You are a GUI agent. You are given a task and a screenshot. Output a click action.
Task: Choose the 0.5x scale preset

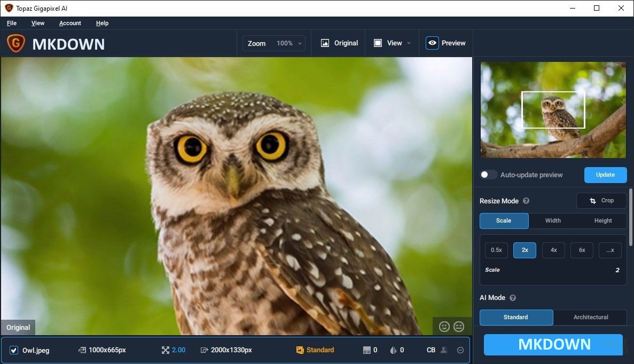497,250
